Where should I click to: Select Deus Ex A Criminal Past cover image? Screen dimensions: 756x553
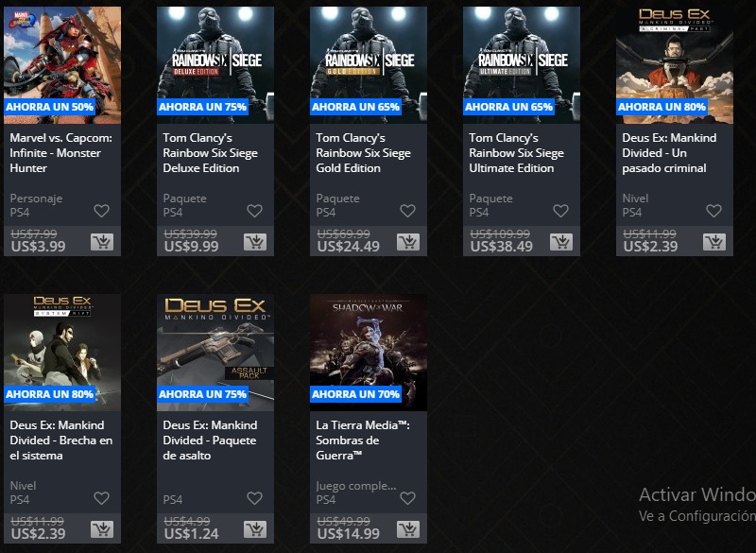pyautogui.click(x=675, y=65)
